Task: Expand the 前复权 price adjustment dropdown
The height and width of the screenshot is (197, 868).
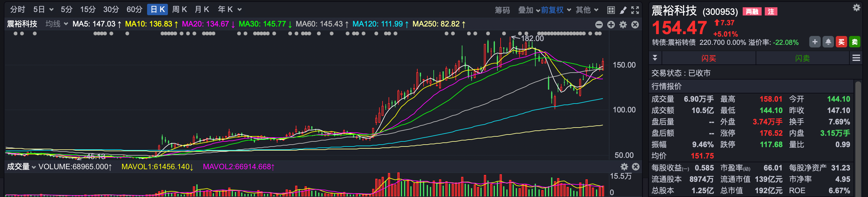Action: pos(556,10)
